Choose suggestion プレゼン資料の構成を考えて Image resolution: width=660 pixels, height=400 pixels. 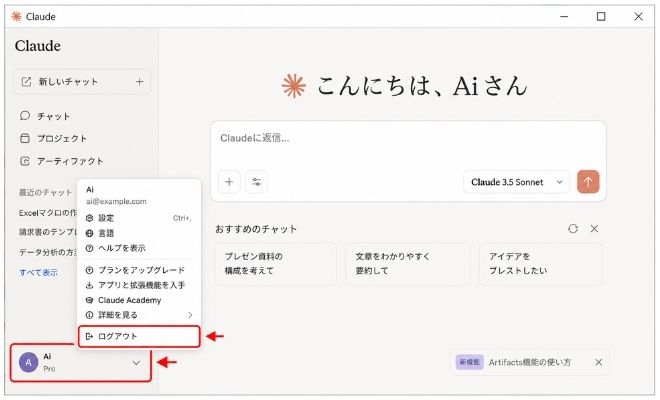coord(276,264)
